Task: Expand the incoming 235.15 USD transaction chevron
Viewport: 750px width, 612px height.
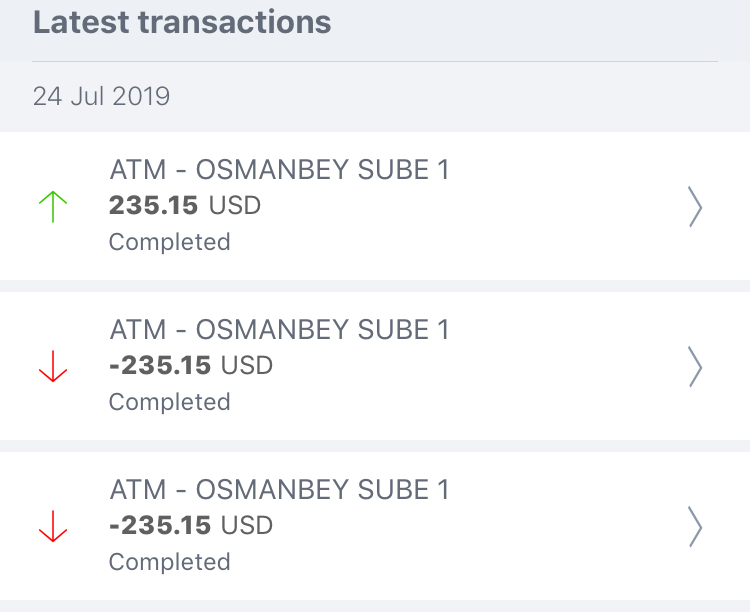Action: (x=695, y=207)
